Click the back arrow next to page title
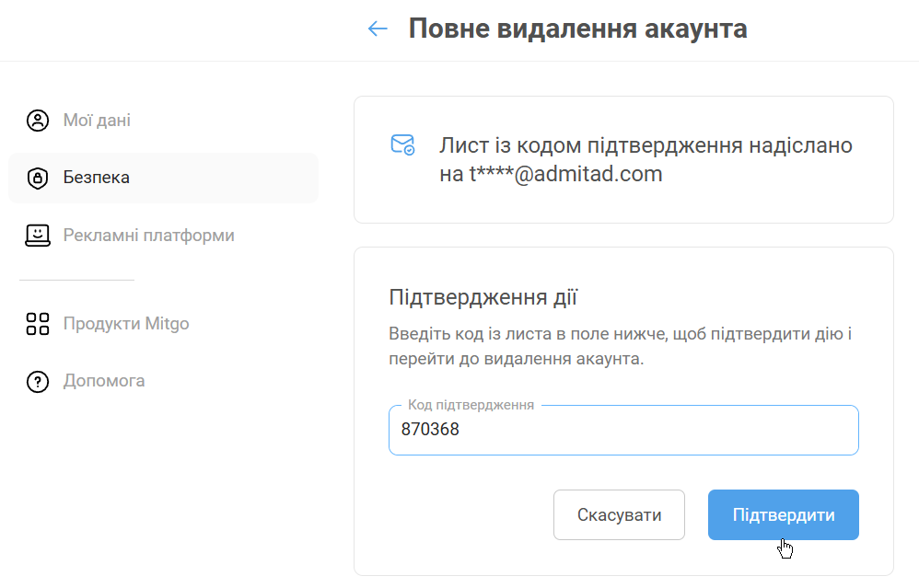 tap(378, 29)
